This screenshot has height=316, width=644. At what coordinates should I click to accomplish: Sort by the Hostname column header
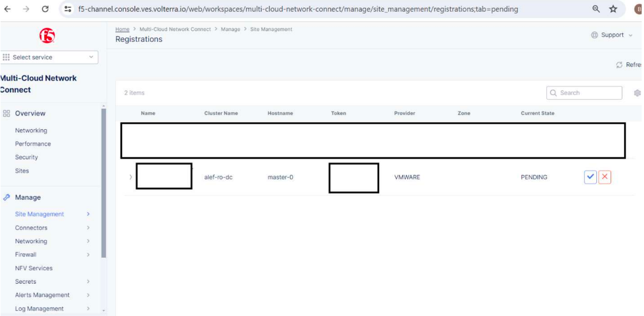tap(280, 113)
